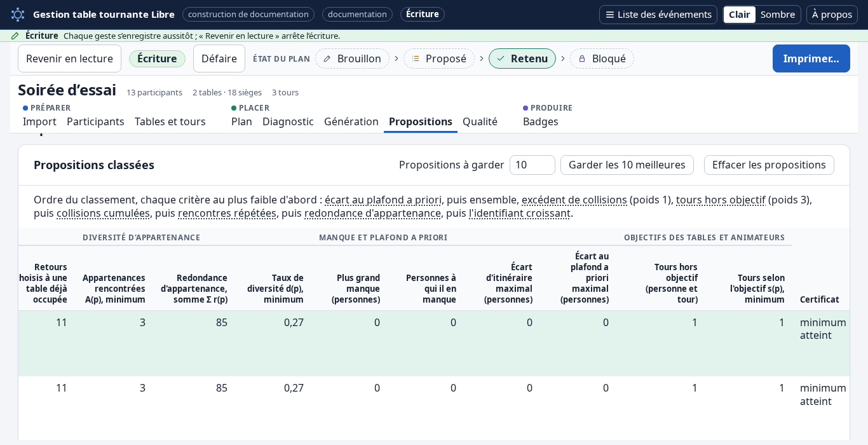868x445 pixels.
Task: Toggle the Écriture mode pill
Action: click(157, 58)
